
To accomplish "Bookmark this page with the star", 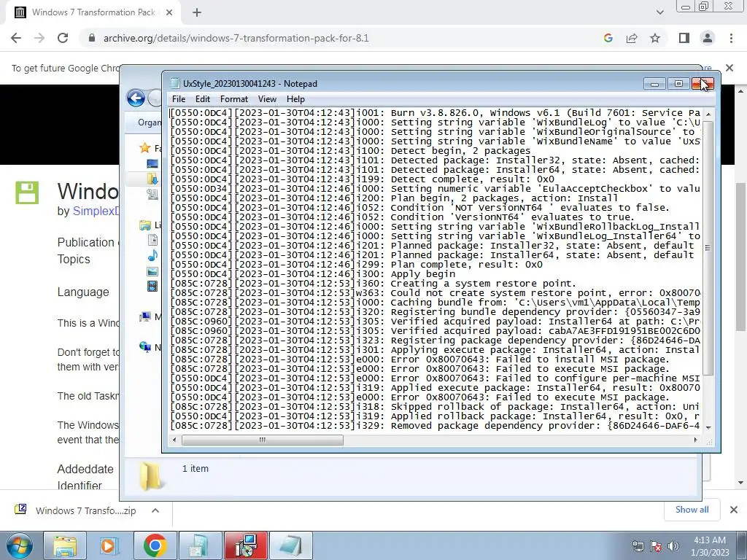I will [x=655, y=38].
